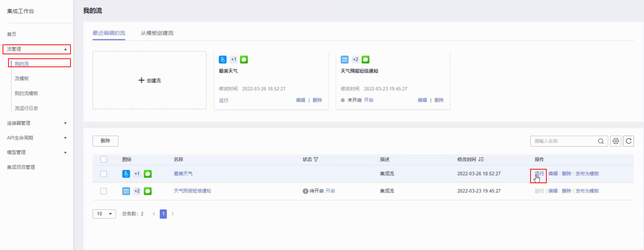Screen dimensions: 644x250
Task: Click 发布为模板 in 天气预报短信通知 table row
Action: (587, 191)
